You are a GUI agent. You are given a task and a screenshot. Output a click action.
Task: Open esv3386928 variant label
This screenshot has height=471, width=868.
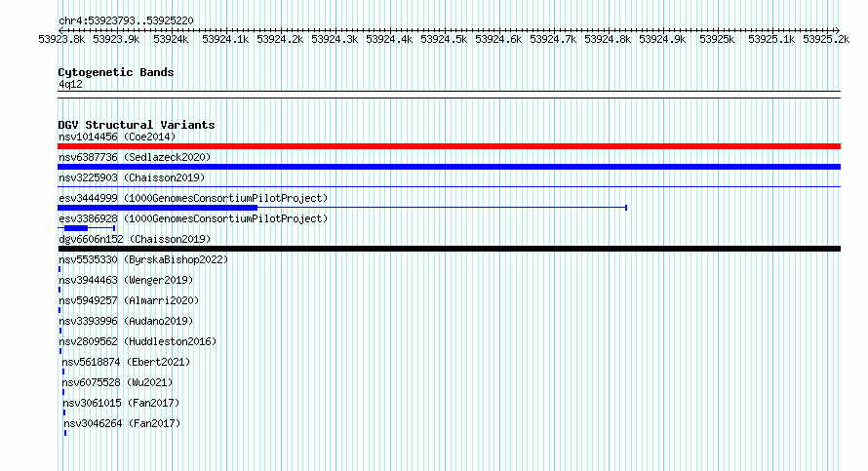[193, 218]
